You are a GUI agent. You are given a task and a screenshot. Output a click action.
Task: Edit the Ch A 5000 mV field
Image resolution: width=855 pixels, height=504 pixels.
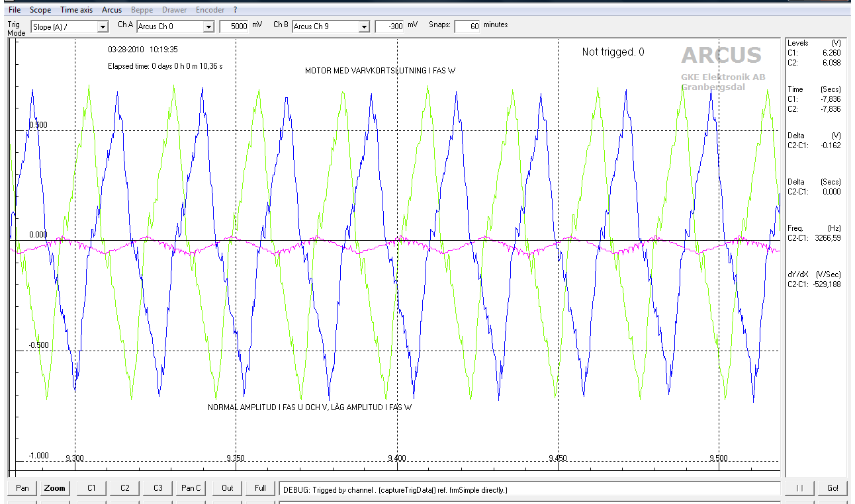pyautogui.click(x=234, y=26)
